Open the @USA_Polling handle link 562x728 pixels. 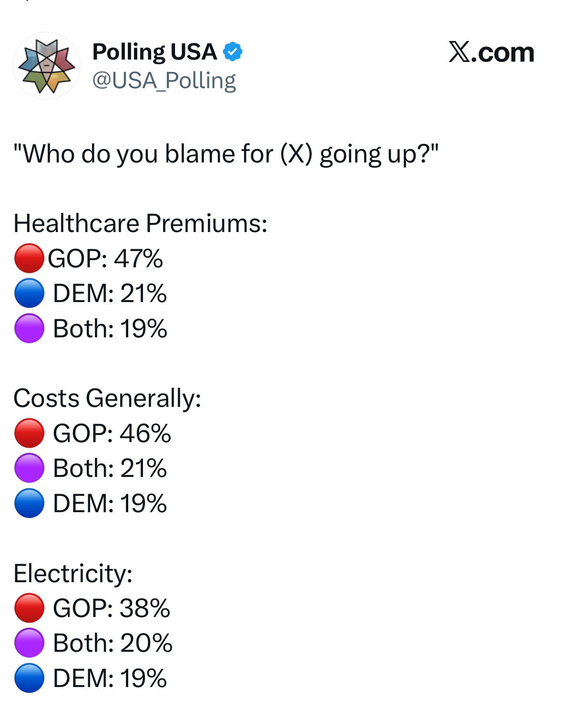(x=164, y=81)
